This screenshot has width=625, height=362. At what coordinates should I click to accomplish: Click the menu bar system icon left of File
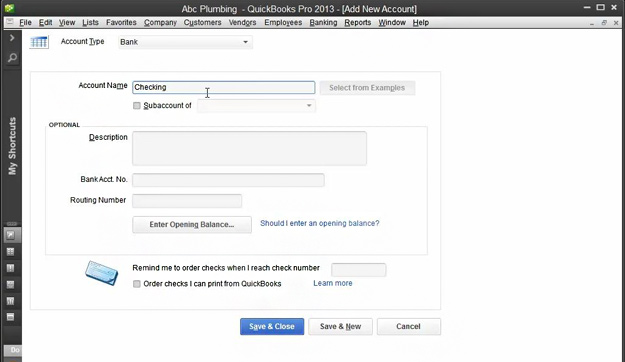[10, 22]
